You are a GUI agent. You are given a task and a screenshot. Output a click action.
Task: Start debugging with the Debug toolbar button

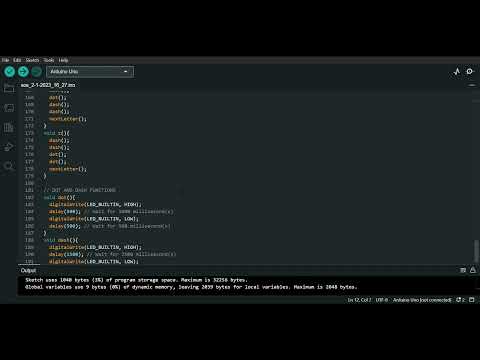point(36,71)
